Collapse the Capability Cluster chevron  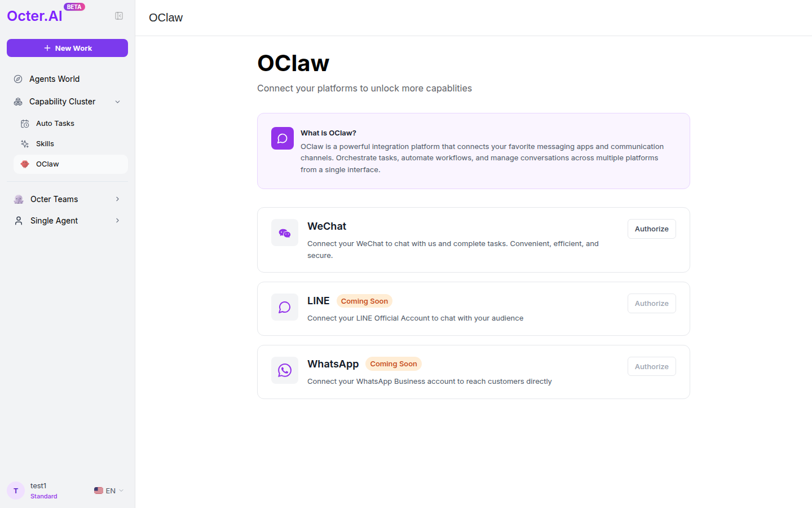117,102
